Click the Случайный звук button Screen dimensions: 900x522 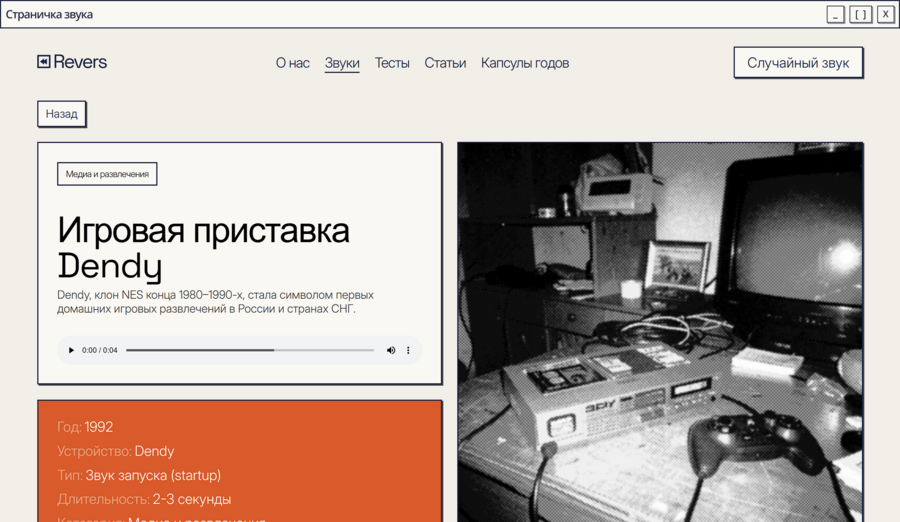(798, 63)
